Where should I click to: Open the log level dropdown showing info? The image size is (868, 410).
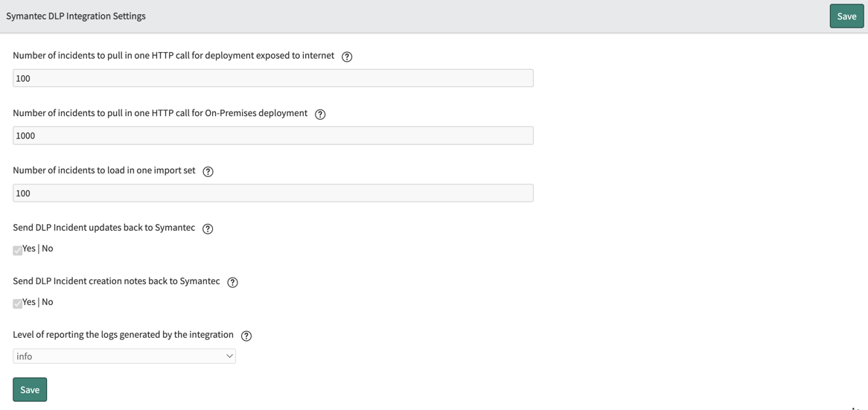pyautogui.click(x=124, y=356)
